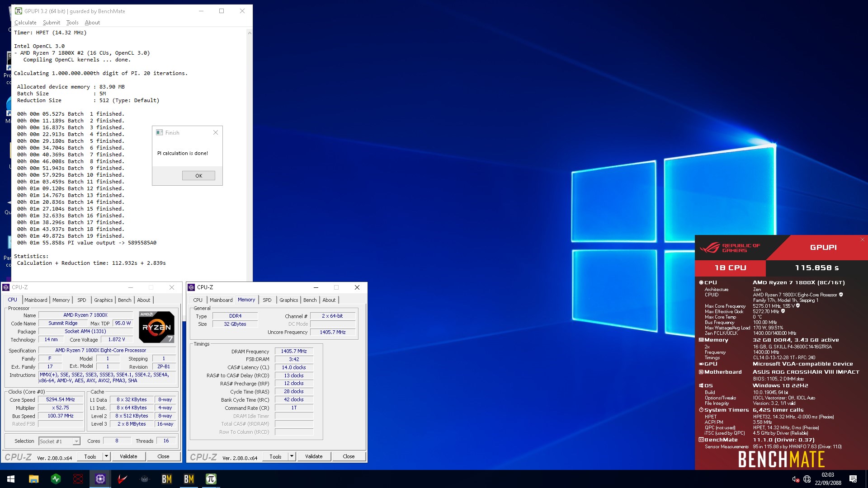
Task: Click the CPU section icon in BenchMate panel
Action: (701, 282)
